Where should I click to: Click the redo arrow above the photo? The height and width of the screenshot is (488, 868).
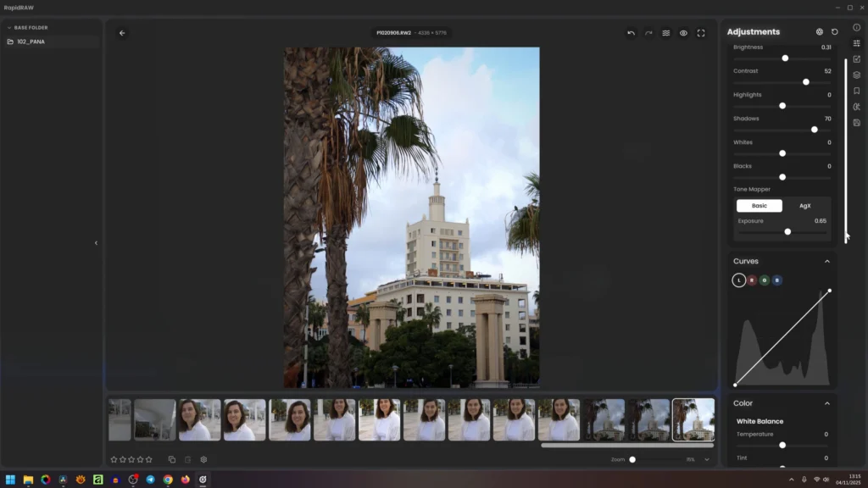tap(648, 33)
